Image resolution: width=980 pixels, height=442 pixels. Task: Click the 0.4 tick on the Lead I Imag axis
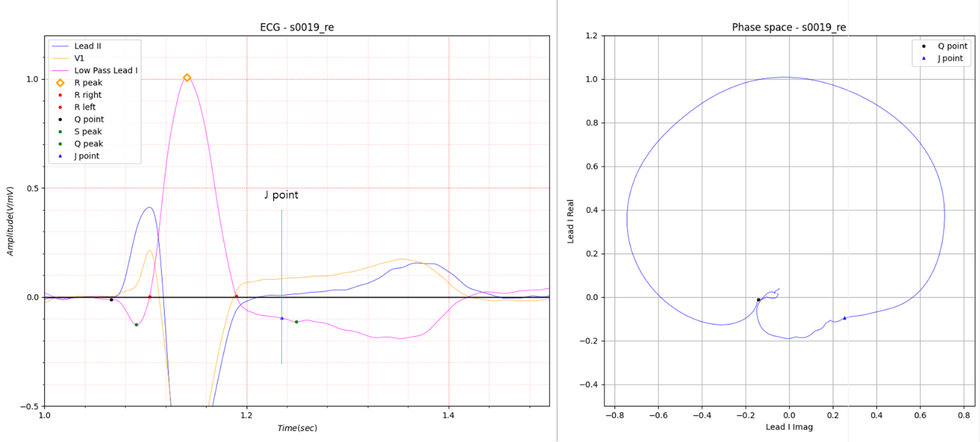point(876,416)
